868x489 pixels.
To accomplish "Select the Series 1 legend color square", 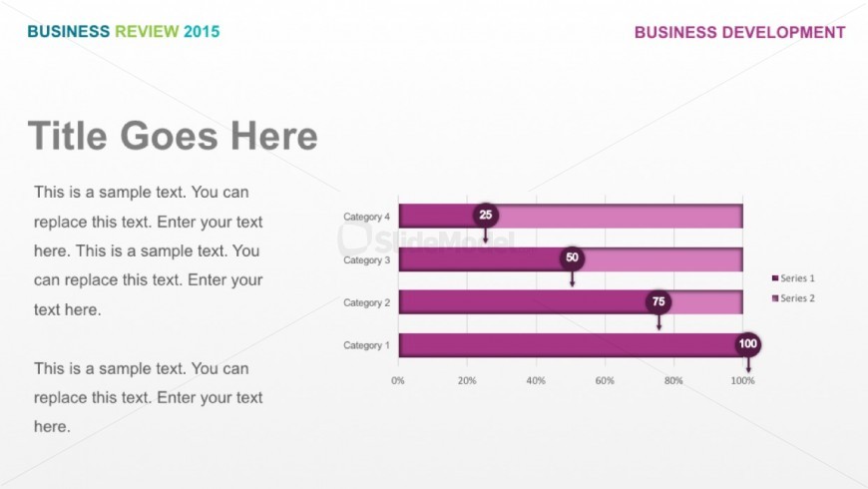I will pos(775,278).
